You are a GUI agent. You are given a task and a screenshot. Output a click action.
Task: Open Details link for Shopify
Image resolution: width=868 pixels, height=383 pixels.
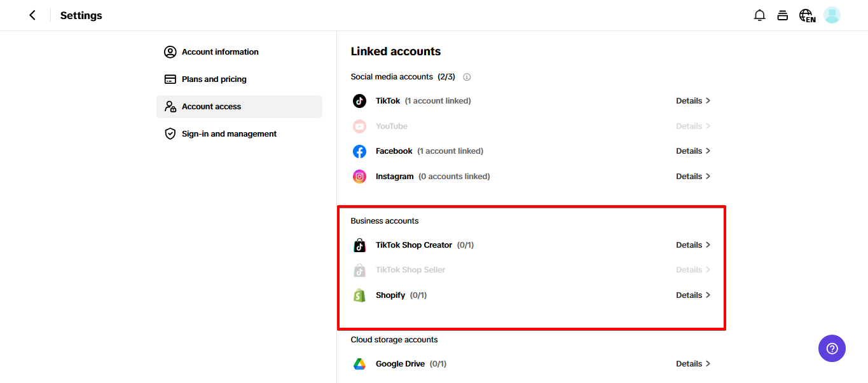(x=692, y=295)
